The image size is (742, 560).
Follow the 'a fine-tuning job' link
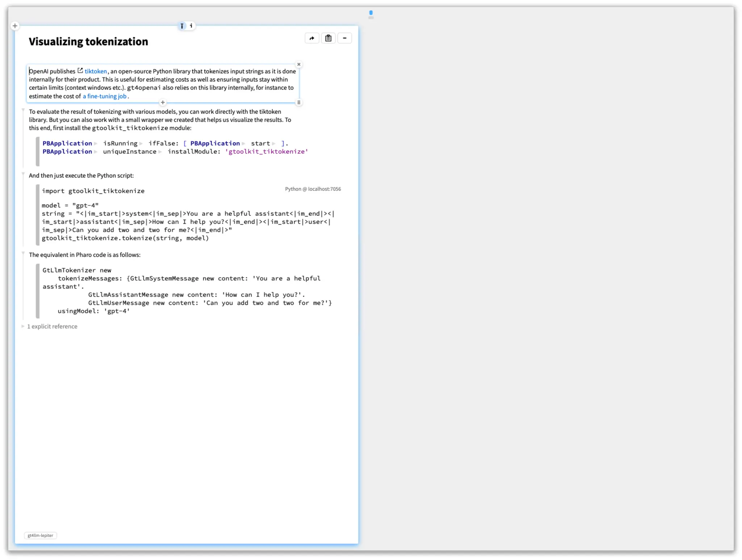[x=105, y=96]
